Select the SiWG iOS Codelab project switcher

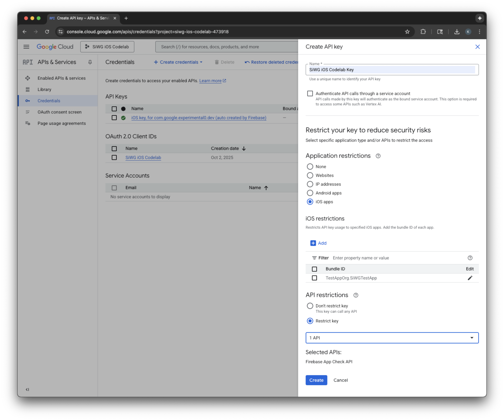pyautogui.click(x=107, y=47)
